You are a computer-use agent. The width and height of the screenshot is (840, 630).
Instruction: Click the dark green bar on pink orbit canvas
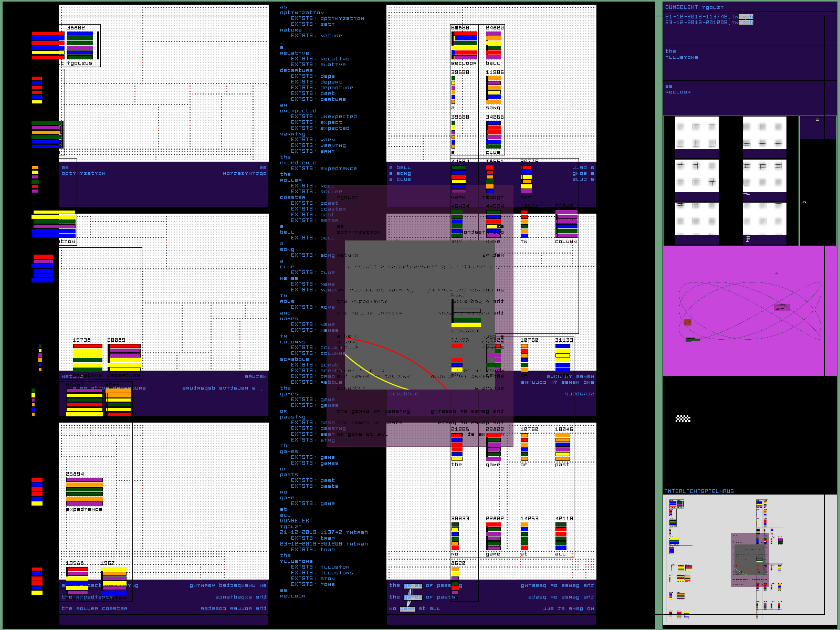(692, 340)
